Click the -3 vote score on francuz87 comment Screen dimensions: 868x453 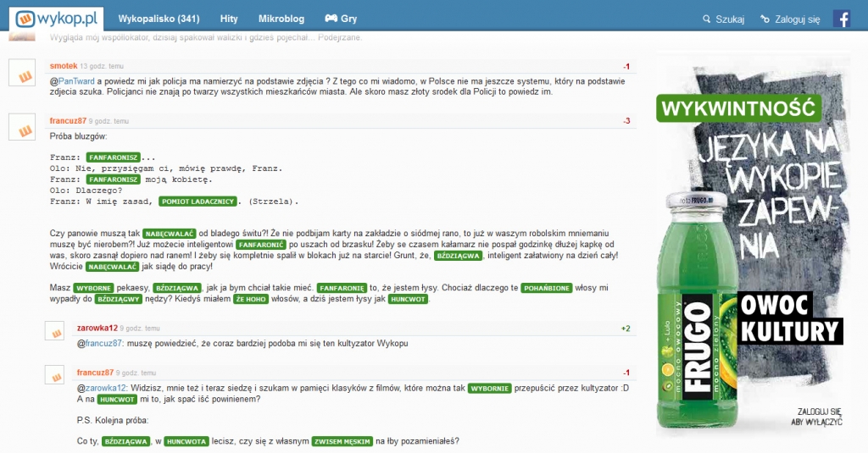tap(626, 120)
